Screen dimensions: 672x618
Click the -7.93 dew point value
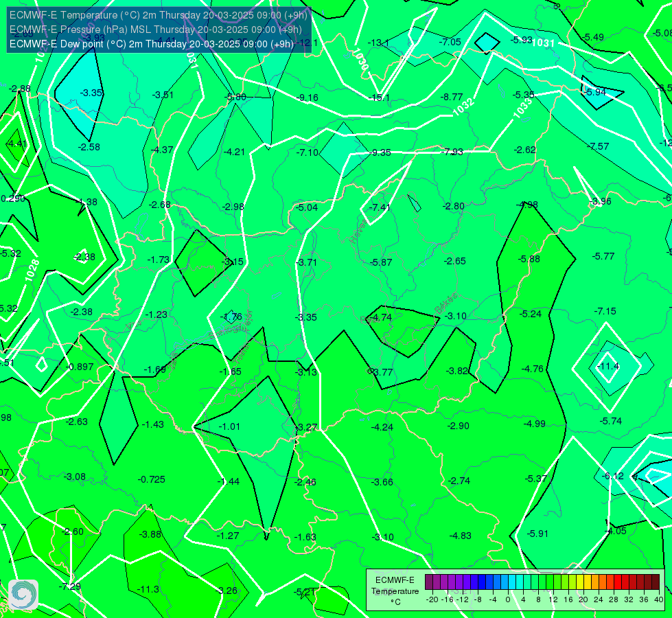(x=452, y=152)
